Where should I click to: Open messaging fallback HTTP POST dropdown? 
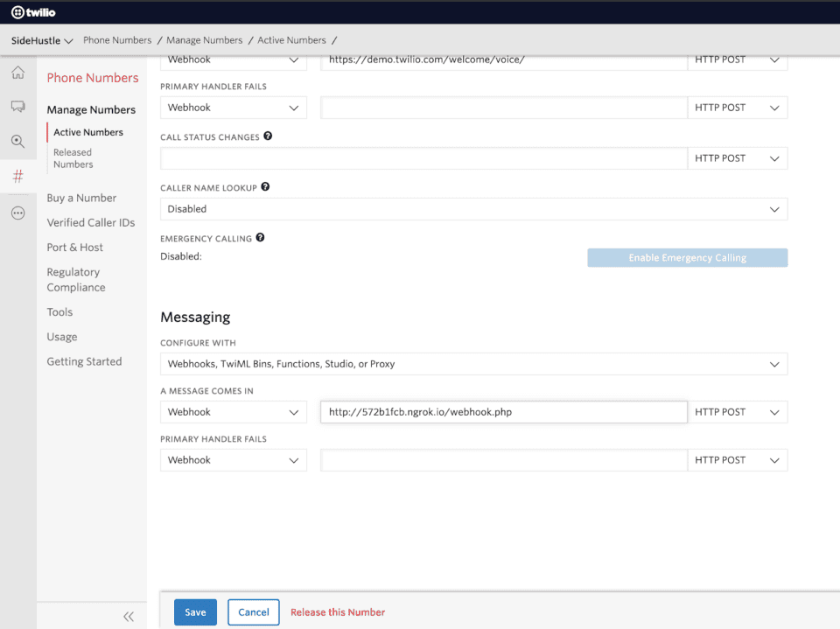[x=737, y=460]
